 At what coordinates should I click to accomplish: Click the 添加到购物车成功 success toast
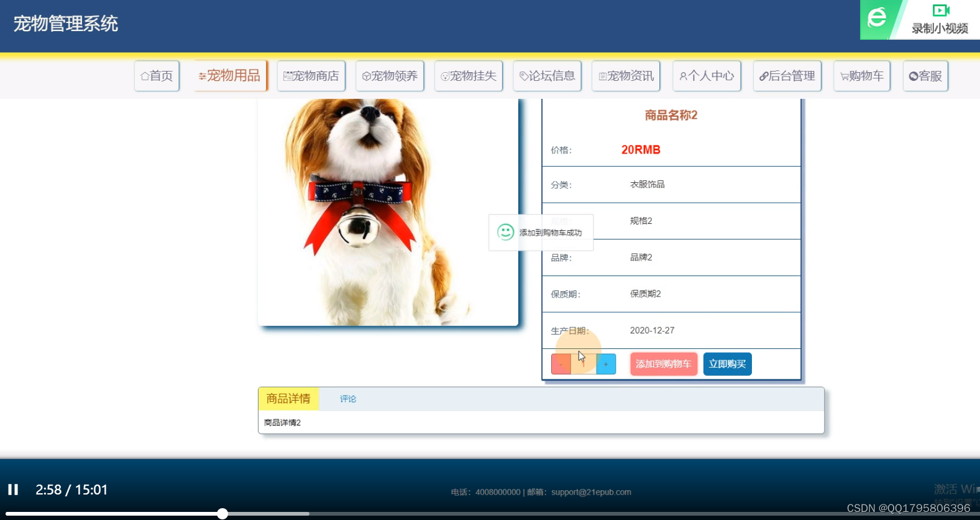541,233
